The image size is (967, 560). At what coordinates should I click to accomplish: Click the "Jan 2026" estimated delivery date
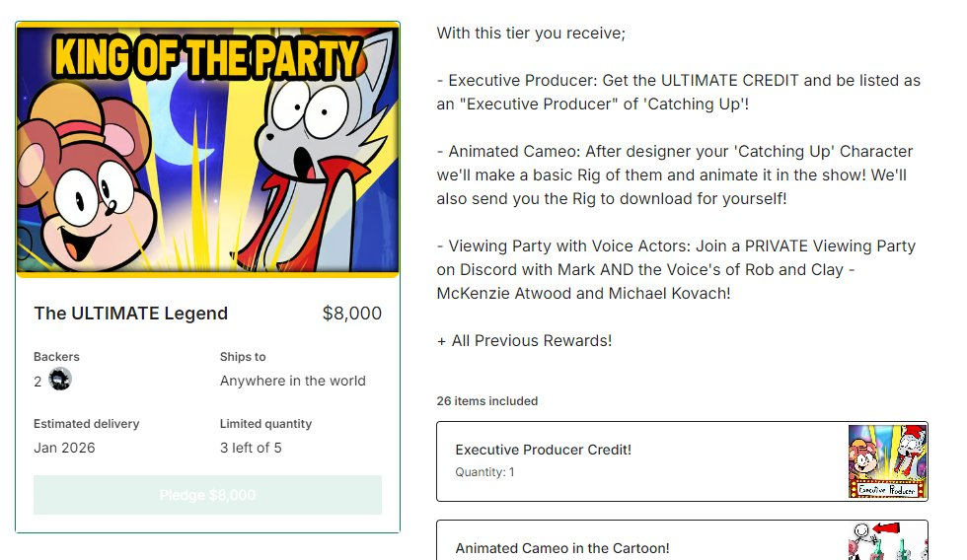(64, 448)
